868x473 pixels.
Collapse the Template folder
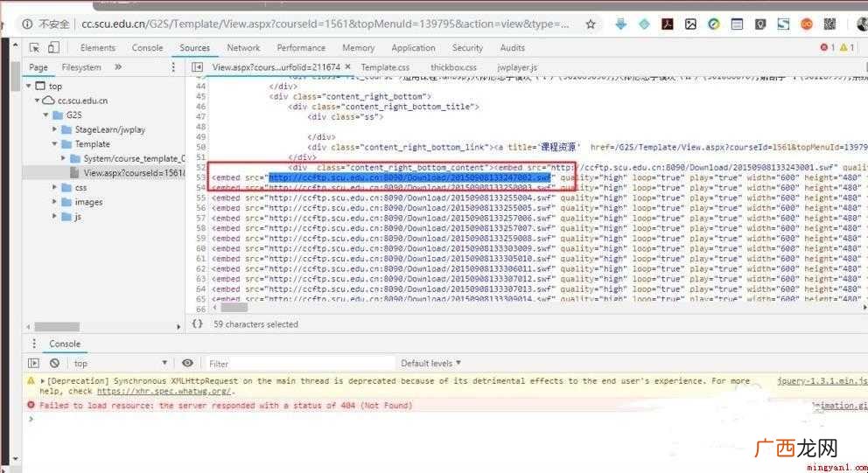[54, 144]
